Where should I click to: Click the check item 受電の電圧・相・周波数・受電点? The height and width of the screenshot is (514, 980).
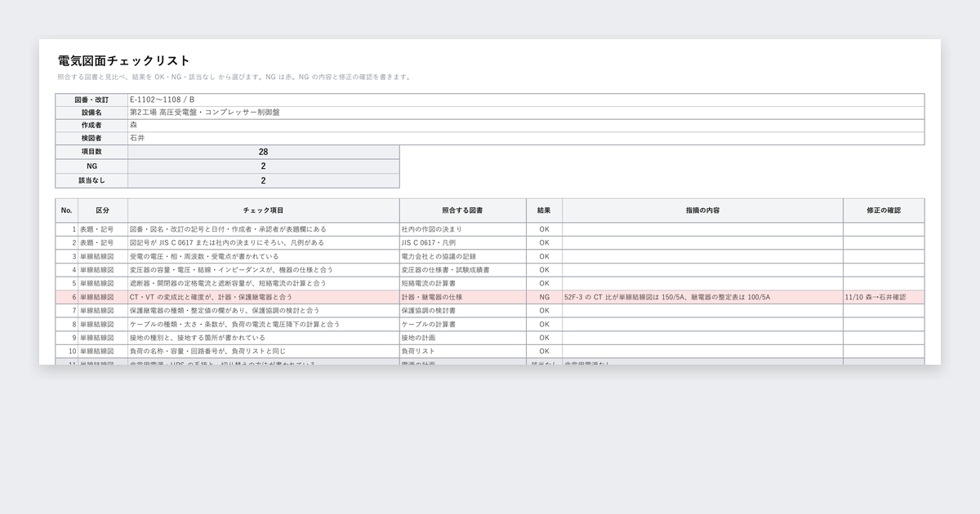click(263, 256)
